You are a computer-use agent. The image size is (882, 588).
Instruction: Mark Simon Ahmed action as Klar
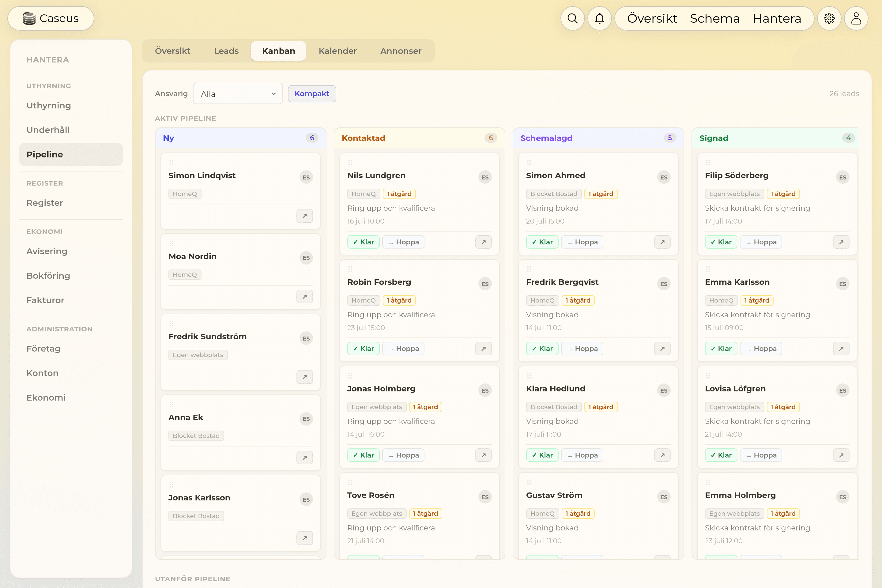(x=542, y=242)
